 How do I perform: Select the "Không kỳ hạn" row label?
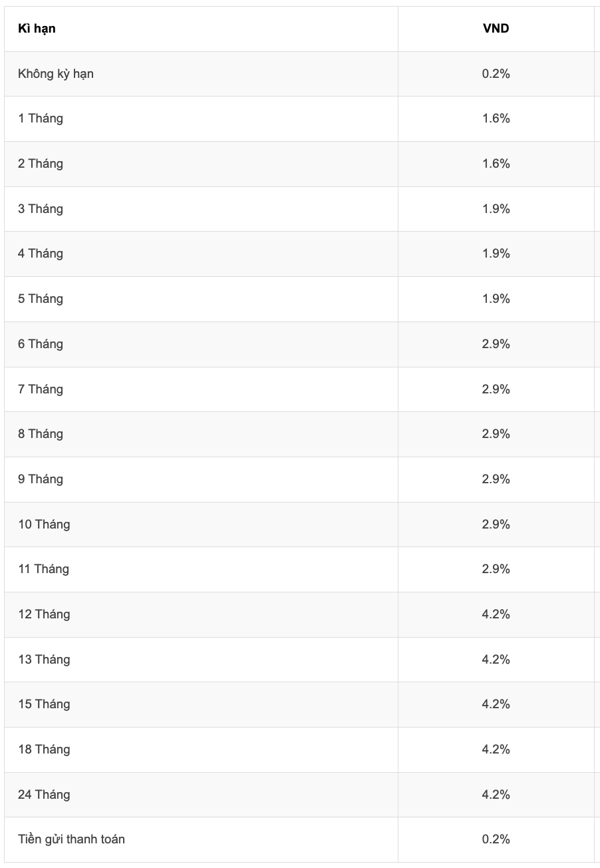point(56,74)
